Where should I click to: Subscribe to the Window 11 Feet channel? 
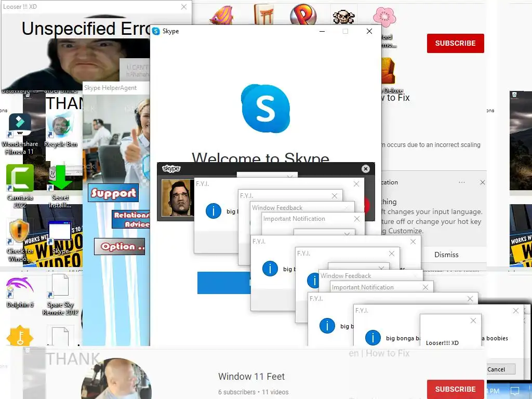point(455,389)
